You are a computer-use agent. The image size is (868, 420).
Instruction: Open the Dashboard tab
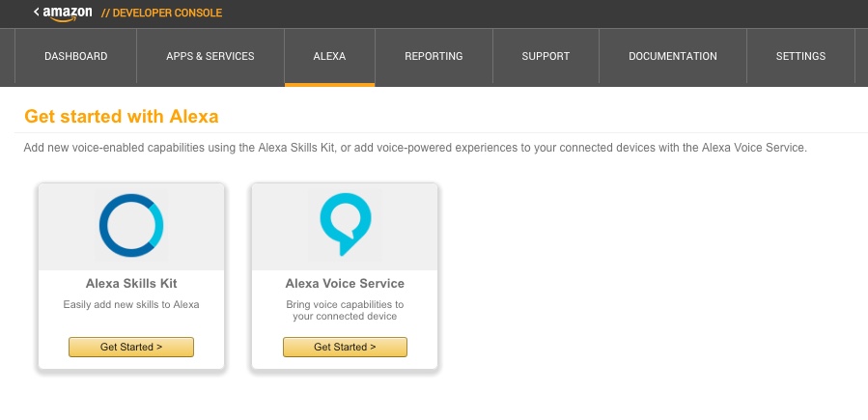point(76,56)
